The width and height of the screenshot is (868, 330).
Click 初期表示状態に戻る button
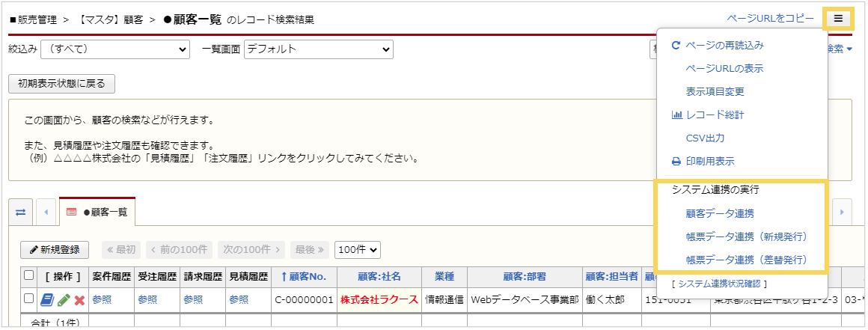(x=61, y=83)
